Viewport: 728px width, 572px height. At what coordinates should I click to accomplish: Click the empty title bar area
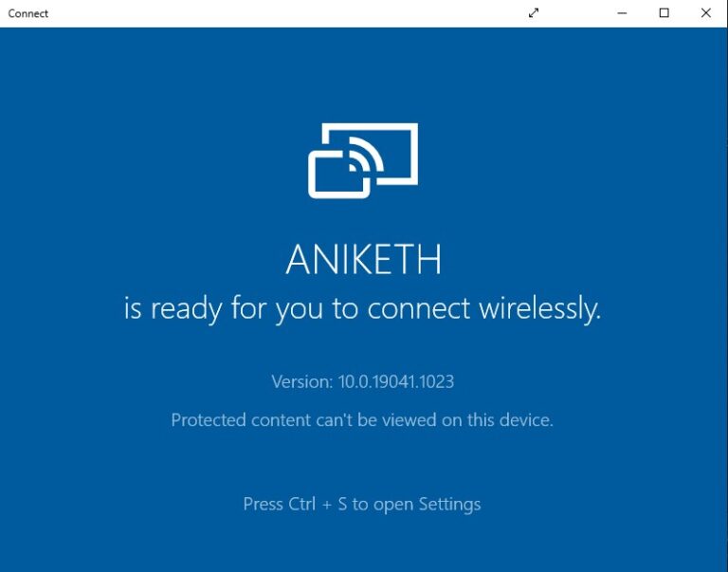tap(284, 13)
